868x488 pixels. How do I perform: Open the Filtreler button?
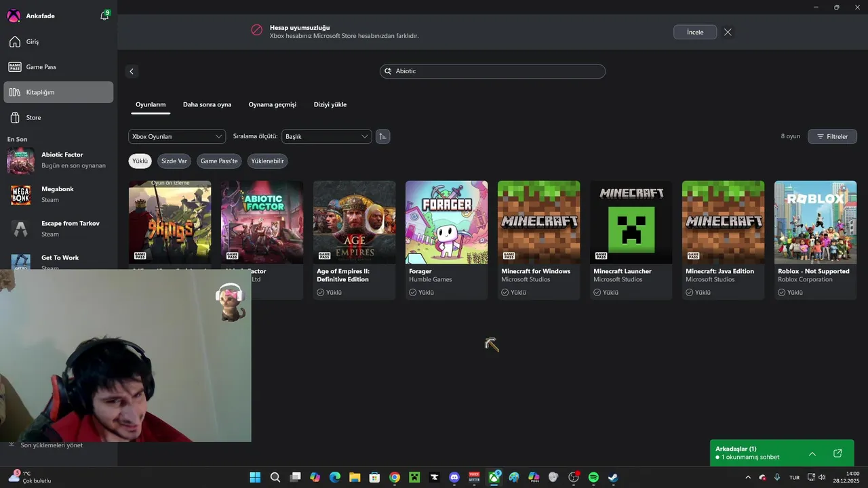point(832,136)
